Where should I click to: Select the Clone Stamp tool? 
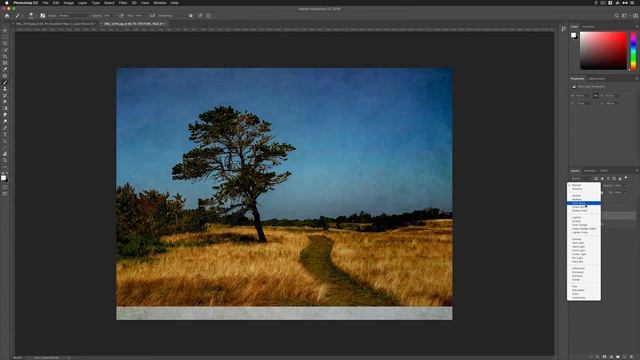[x=5, y=89]
